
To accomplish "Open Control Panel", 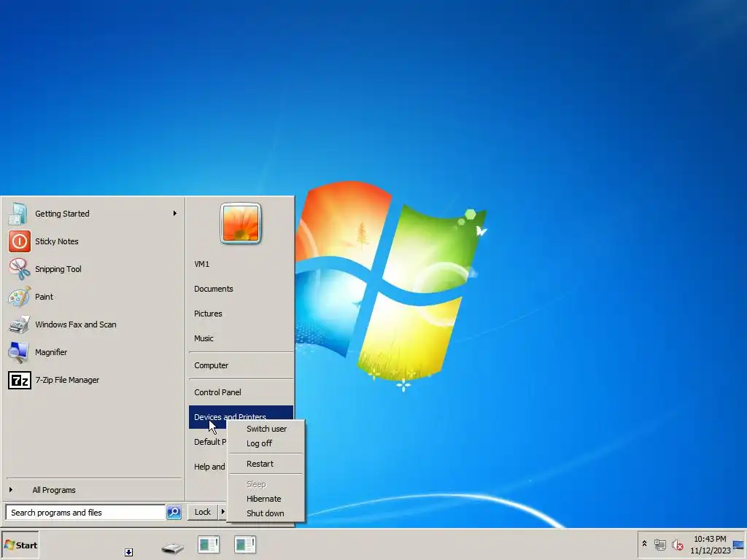I will point(241,392).
